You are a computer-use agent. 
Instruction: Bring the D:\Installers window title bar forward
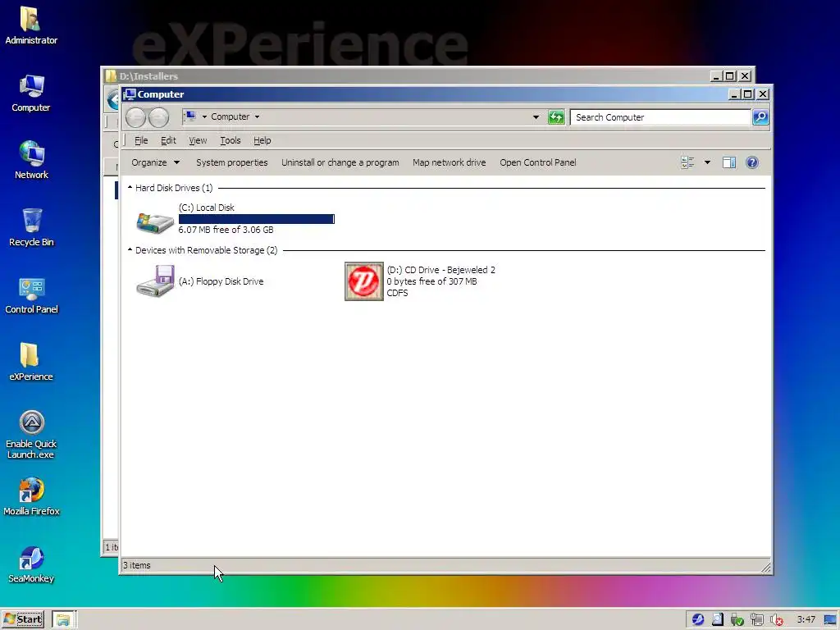point(407,75)
